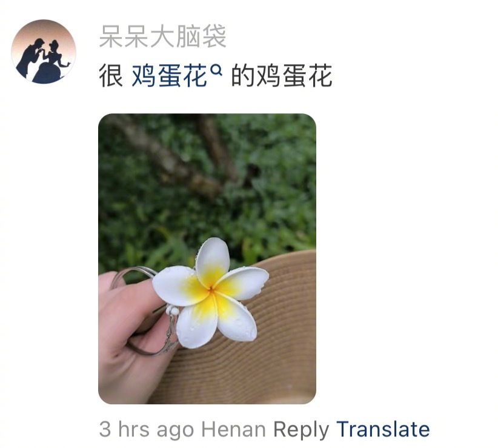Translate the comment text
This screenshot has width=498, height=448.
[383, 429]
